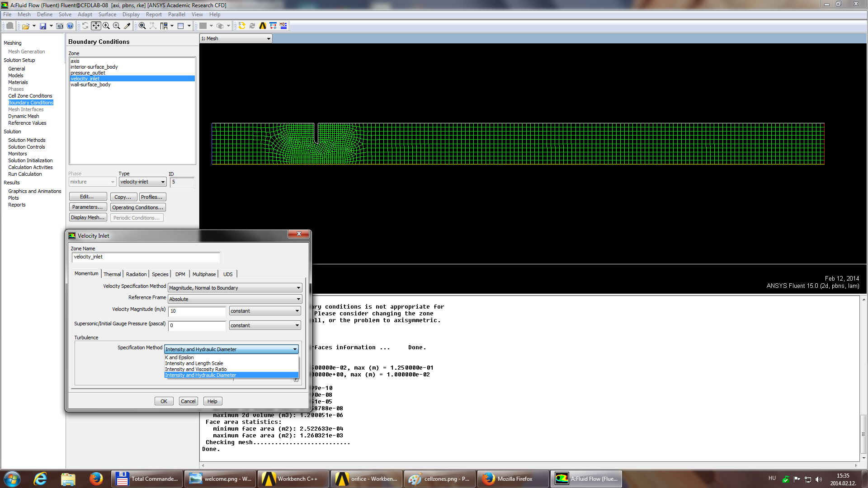Viewport: 868px width, 488px height.
Task: Click the camera save picture icon
Action: click(x=60, y=26)
